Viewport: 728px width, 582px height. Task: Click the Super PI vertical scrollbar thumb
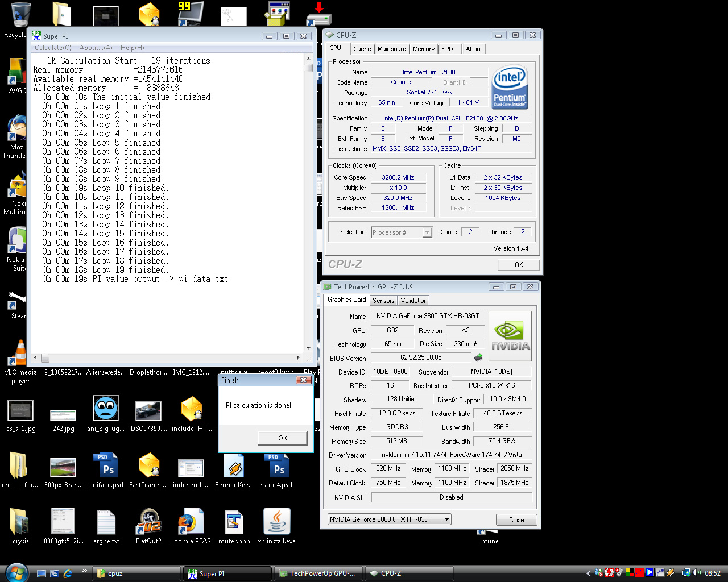pos(308,68)
